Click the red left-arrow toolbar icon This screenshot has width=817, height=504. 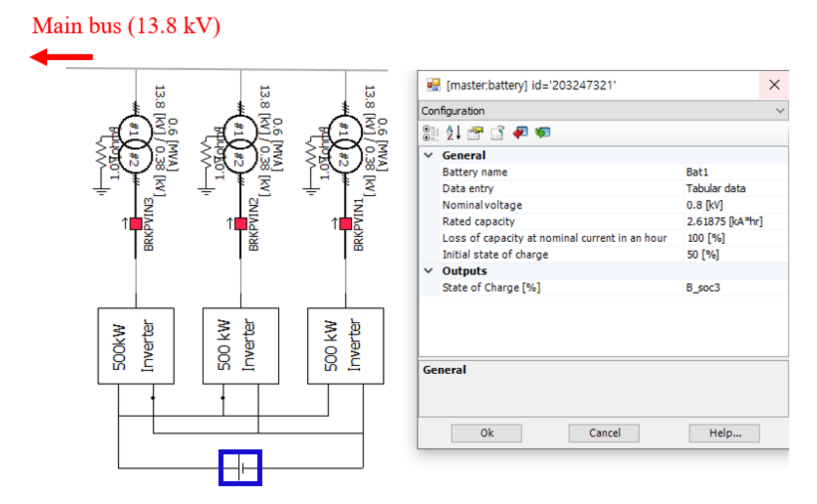pyautogui.click(x=520, y=133)
